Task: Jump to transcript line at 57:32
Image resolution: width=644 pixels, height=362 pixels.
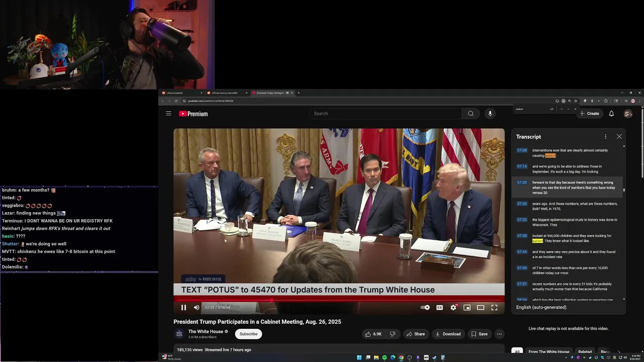Action: tap(568, 222)
